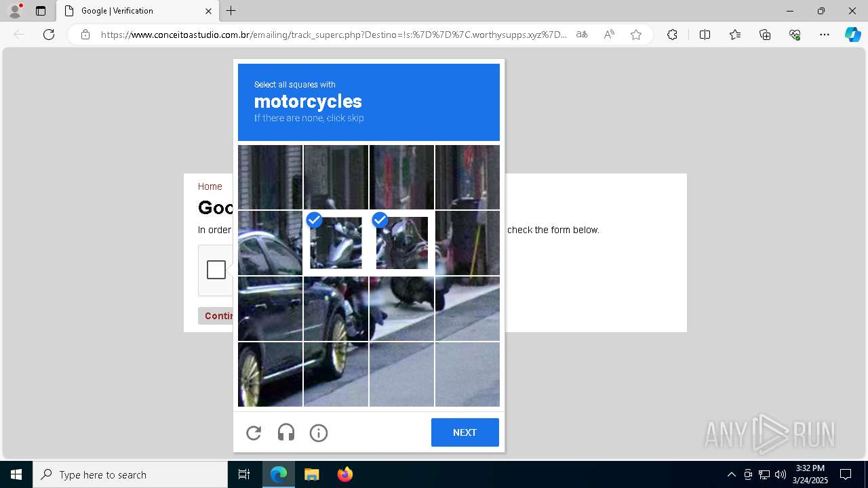Click the partially hidden Continue button

pyautogui.click(x=216, y=316)
